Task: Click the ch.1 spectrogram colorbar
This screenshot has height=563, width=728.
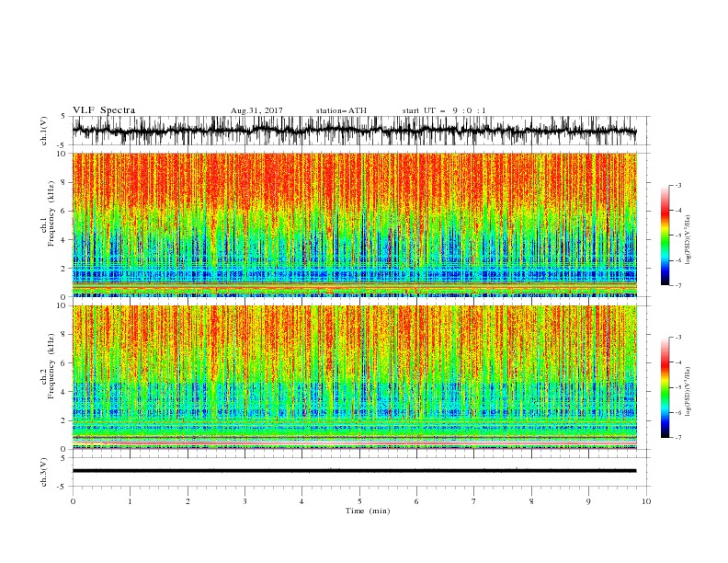Action: point(665,236)
